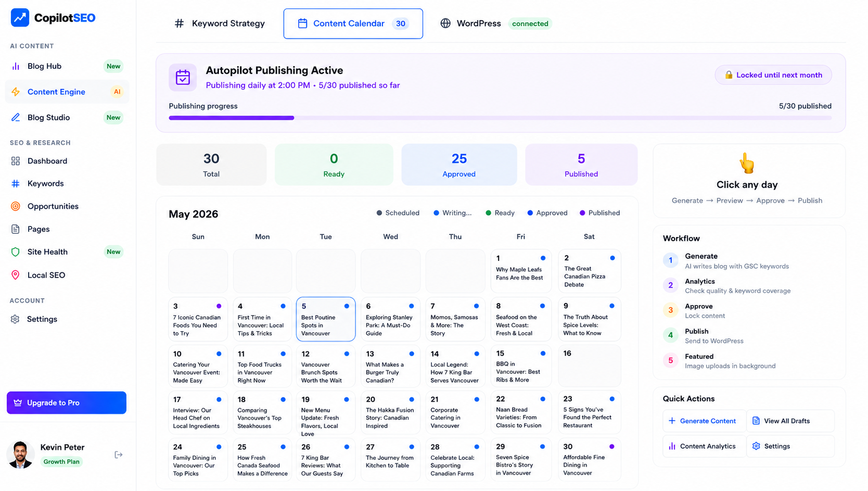Image resolution: width=868 pixels, height=491 pixels.
Task: Click the Pages document icon
Action: pyautogui.click(x=16, y=229)
